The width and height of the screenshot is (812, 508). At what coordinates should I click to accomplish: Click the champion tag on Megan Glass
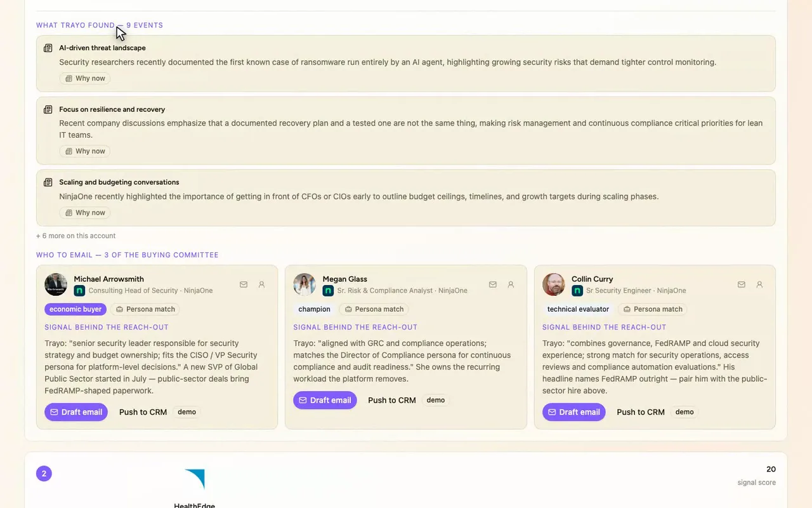[315, 309]
